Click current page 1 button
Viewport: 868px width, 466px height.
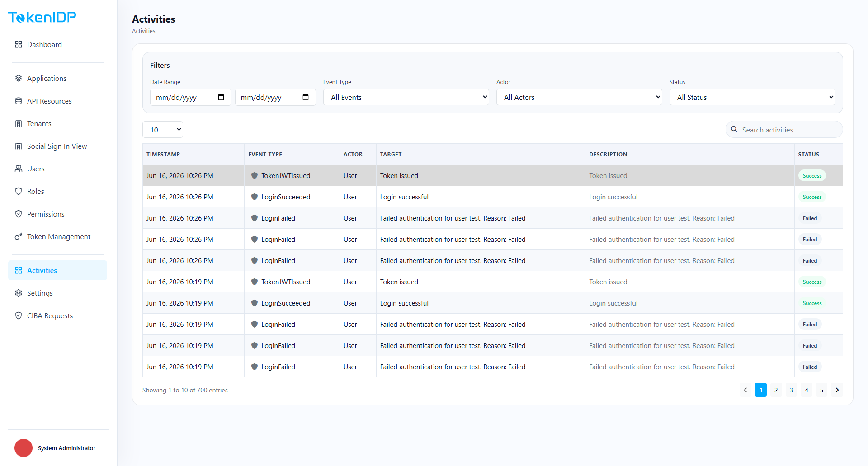[x=761, y=390]
